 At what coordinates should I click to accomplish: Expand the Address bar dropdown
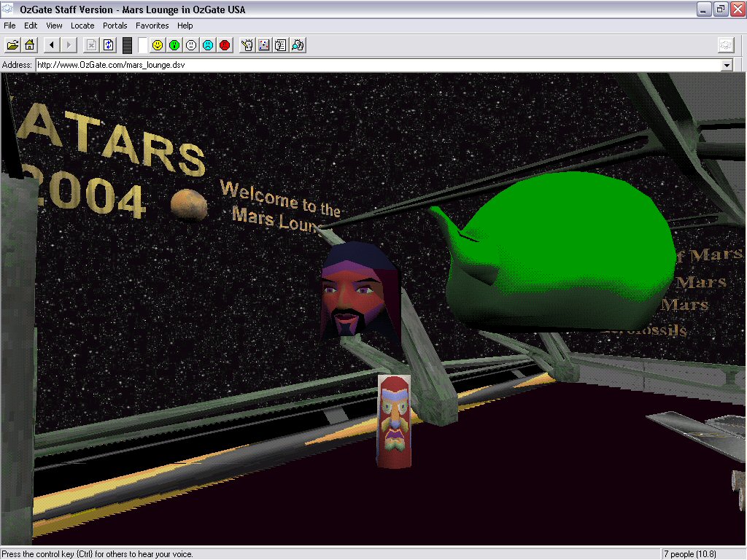click(726, 66)
